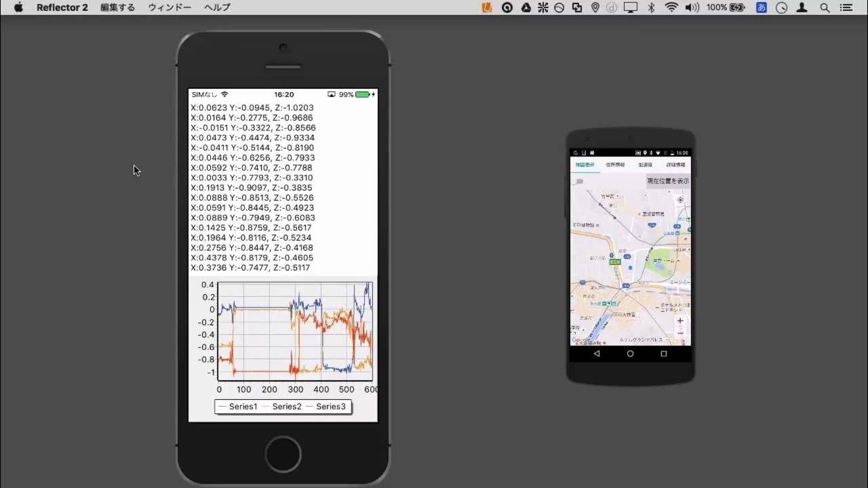This screenshot has width=868, height=488.
Task: Click the half-circle icon beside the asterisk
Action: pyautogui.click(x=559, y=7)
